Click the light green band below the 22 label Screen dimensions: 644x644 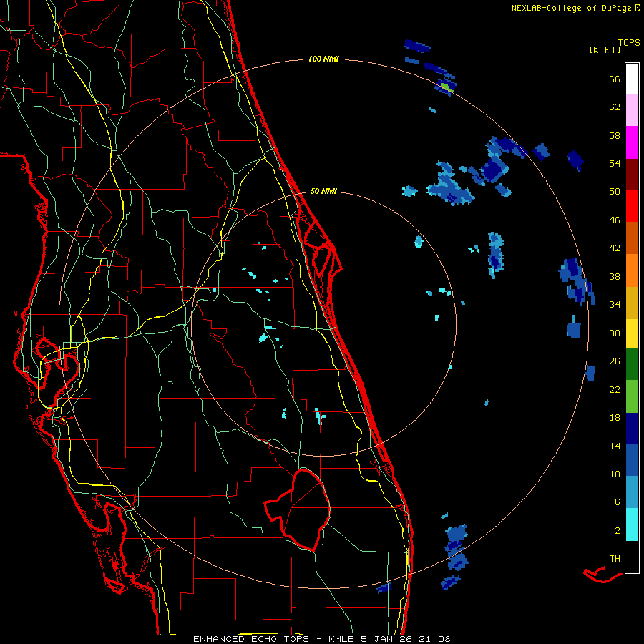632,396
